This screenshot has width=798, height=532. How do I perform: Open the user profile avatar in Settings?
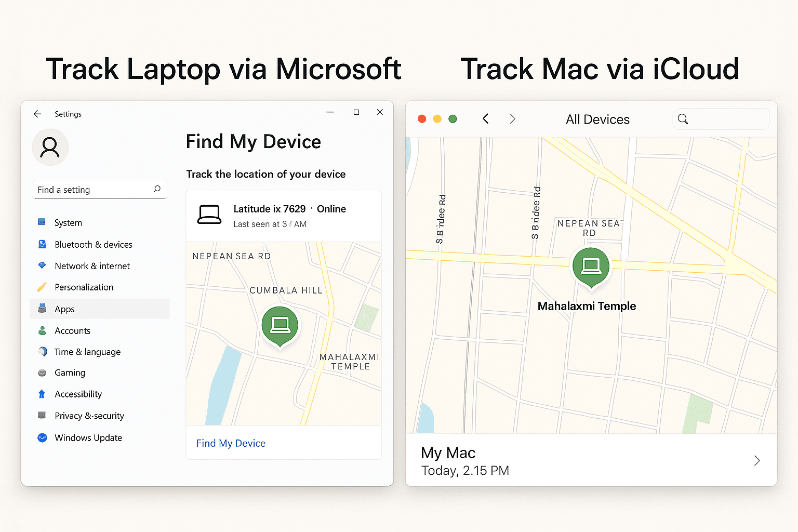[50, 147]
